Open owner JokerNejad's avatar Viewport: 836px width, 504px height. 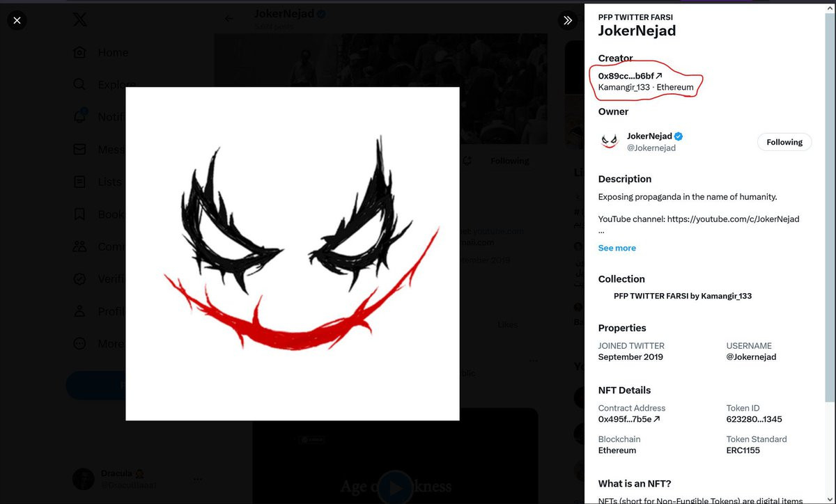pos(609,141)
